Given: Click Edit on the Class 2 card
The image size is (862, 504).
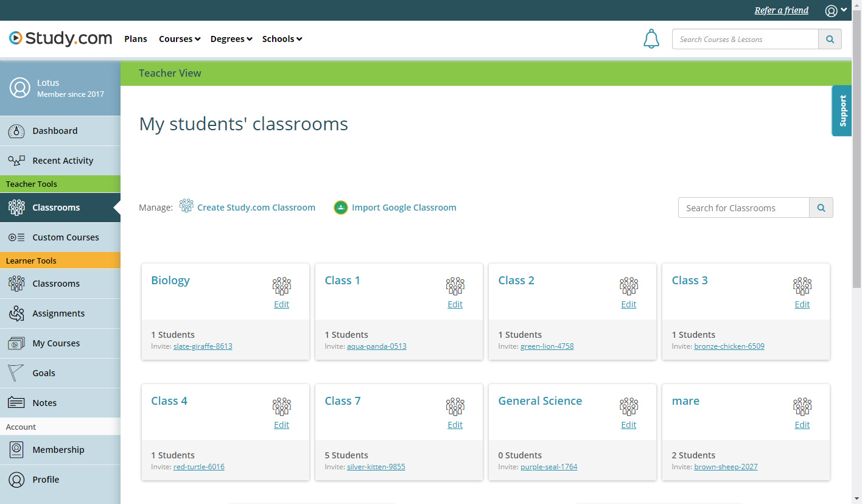Looking at the screenshot, I should (629, 304).
